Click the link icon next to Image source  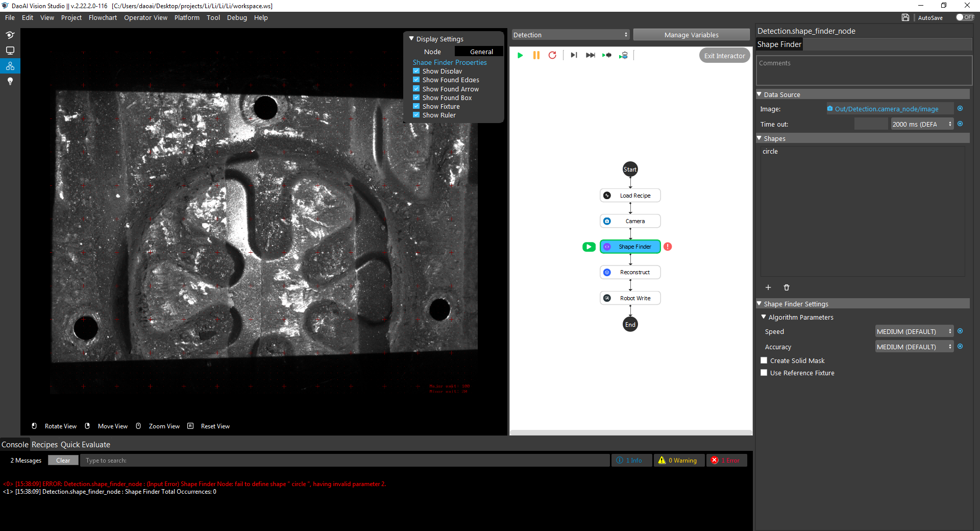pyautogui.click(x=960, y=108)
